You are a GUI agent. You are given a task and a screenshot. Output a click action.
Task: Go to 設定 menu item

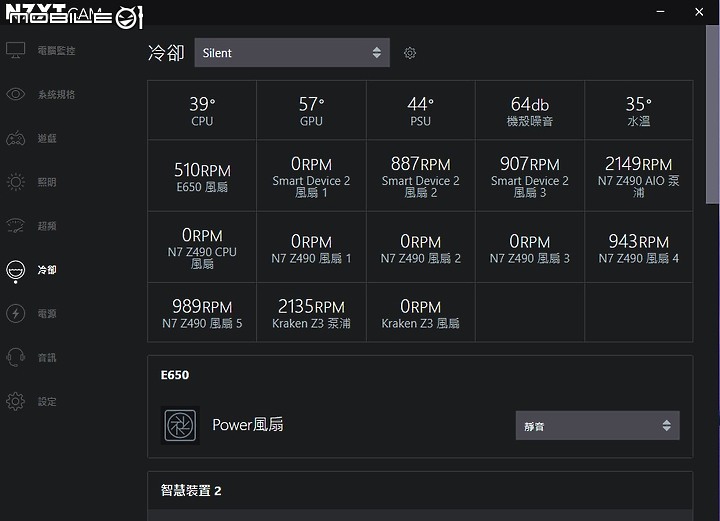[47, 402]
